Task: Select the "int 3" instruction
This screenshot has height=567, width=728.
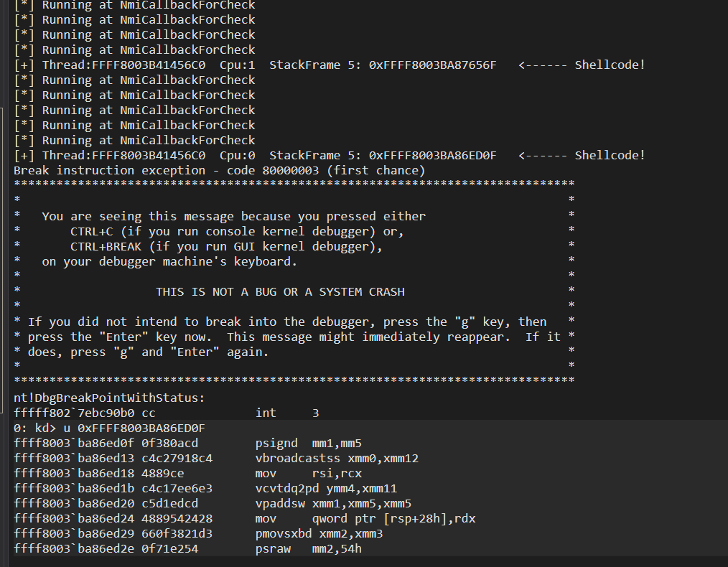Action: point(287,413)
